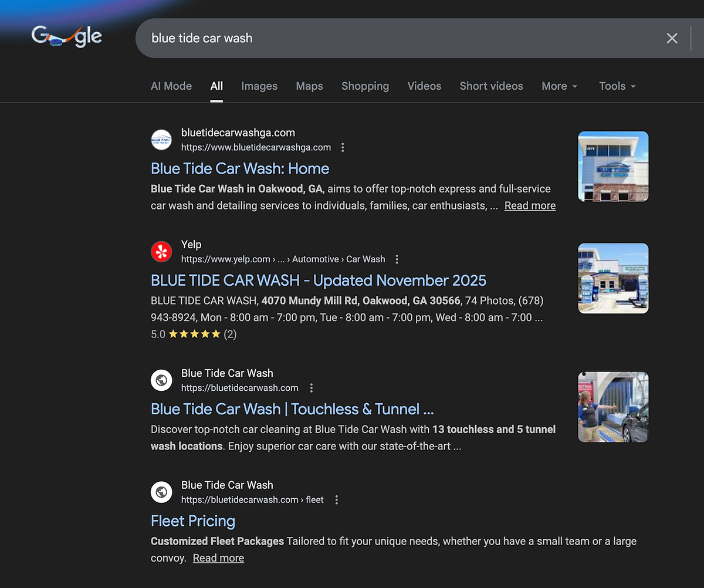Viewport: 704px width, 588px height.
Task: Click the Yelp site name text
Action: [191, 245]
